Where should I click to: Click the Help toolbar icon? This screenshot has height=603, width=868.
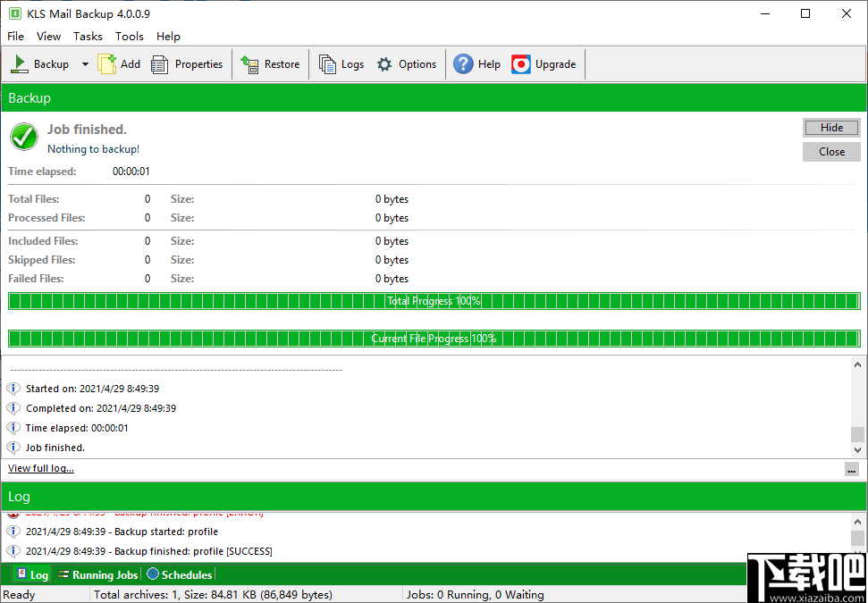(x=463, y=63)
